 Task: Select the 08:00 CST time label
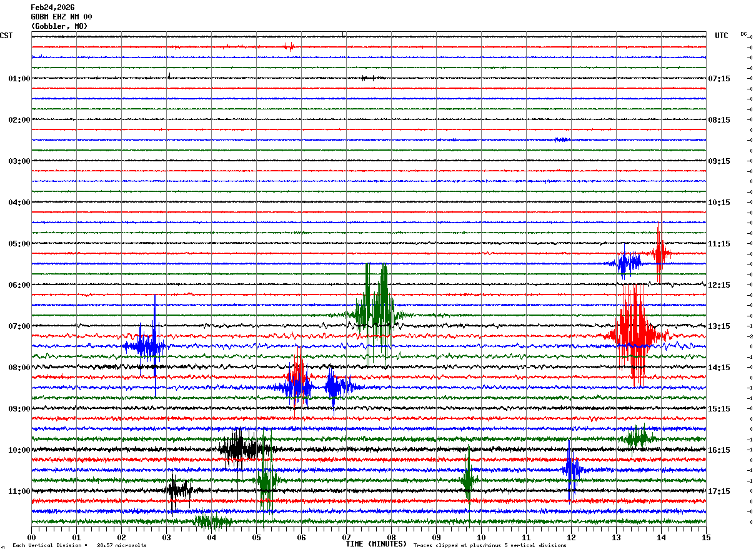coord(19,368)
